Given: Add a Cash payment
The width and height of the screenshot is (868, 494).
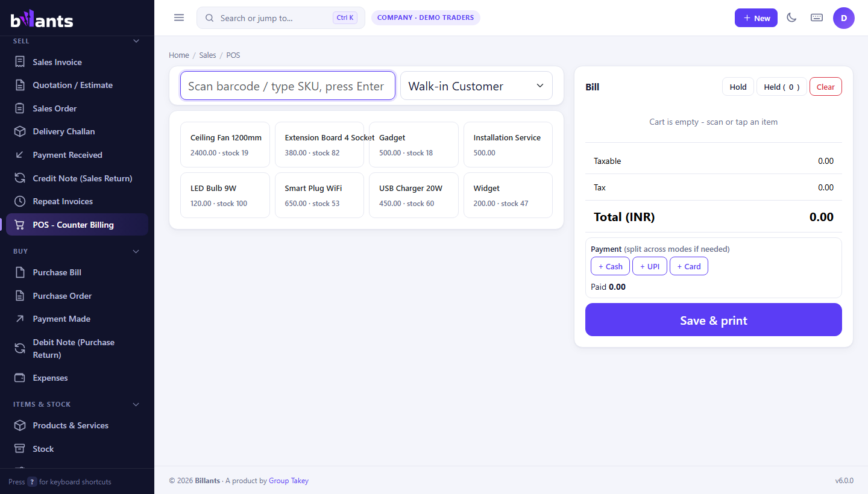Looking at the screenshot, I should click(x=611, y=266).
